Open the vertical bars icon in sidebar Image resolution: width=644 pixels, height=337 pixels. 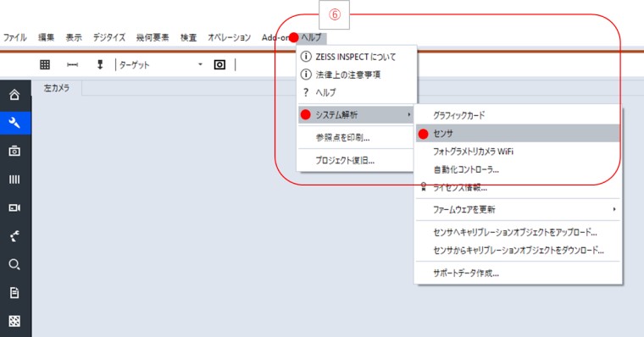[x=14, y=180]
